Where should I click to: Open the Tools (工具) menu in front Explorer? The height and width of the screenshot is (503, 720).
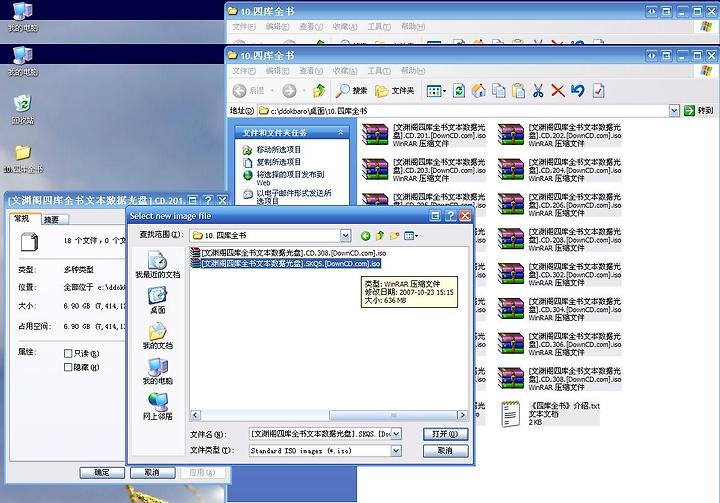click(379, 71)
